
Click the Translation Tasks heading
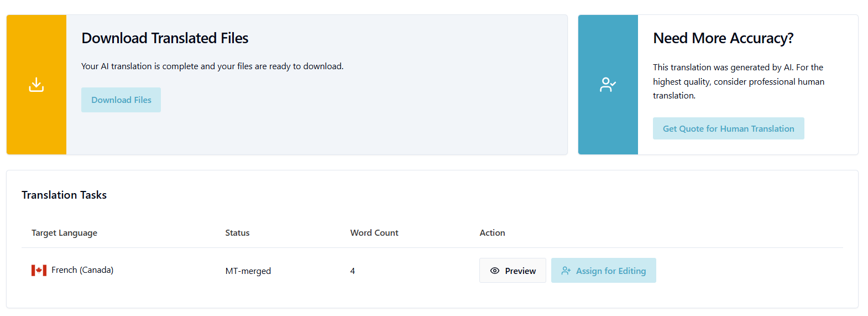(x=64, y=195)
